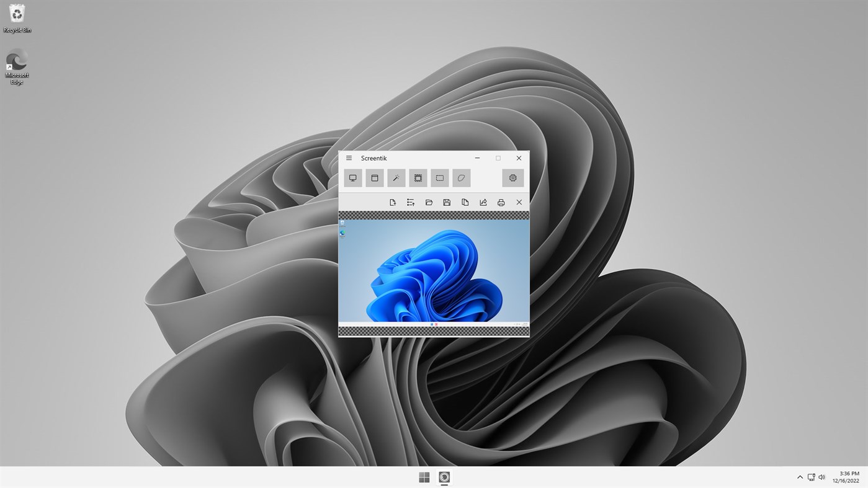
Task: Select the window capture mode
Action: point(374,178)
